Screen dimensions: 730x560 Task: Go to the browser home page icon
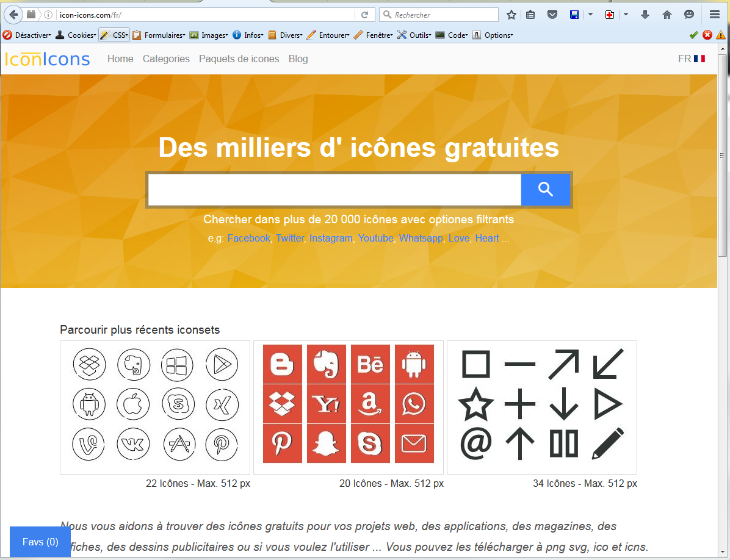point(667,15)
